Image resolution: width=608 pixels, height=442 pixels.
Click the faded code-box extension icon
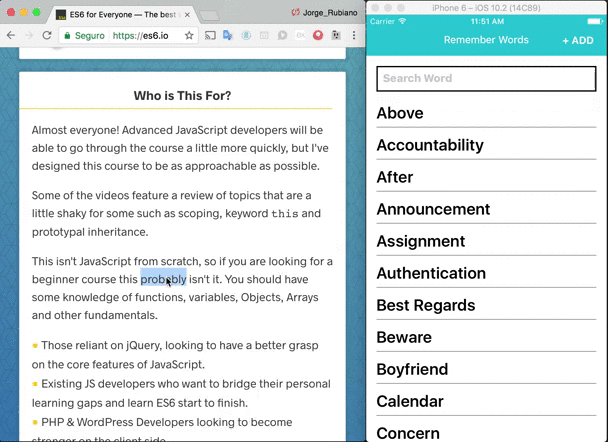coord(264,36)
